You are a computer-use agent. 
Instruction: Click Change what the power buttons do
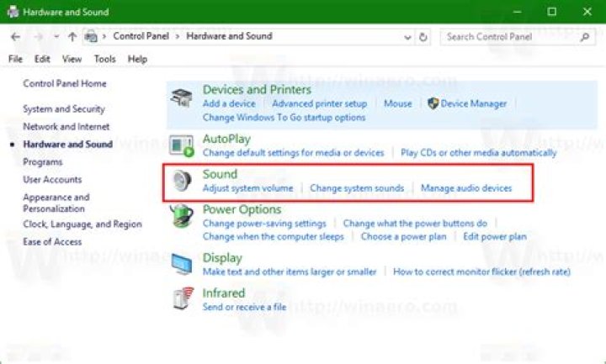click(x=415, y=224)
